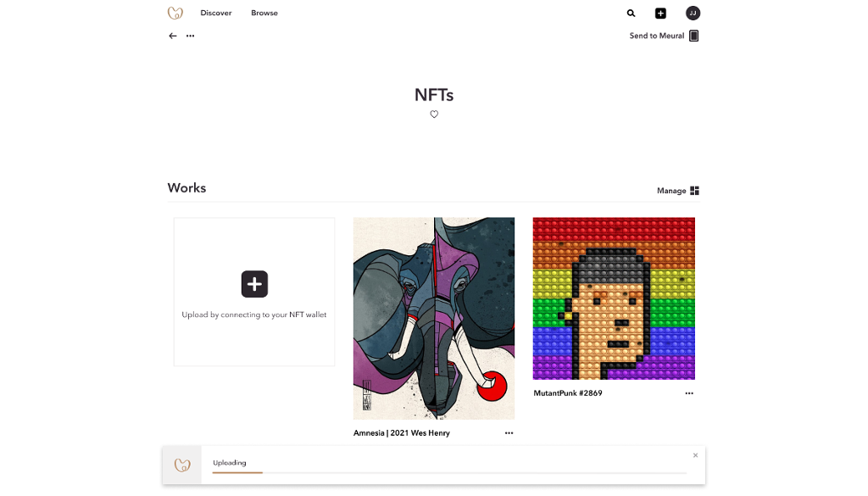Viewport: 868px width, 496px height.
Task: Click the uploading progress bar
Action: (x=449, y=472)
